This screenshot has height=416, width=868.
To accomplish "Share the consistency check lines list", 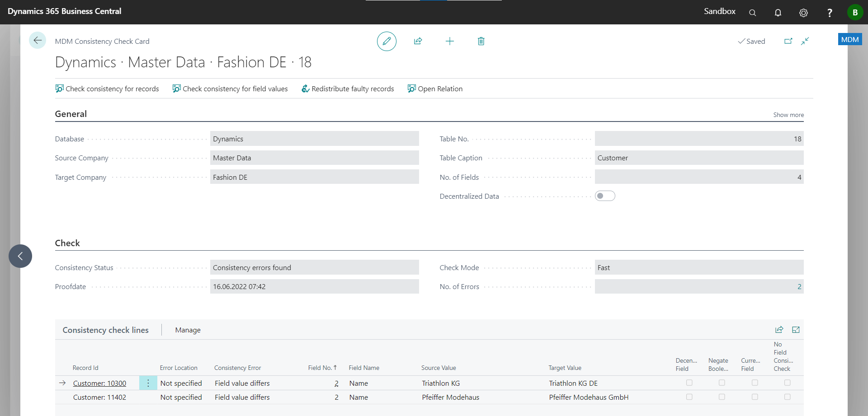I will 779,330.
